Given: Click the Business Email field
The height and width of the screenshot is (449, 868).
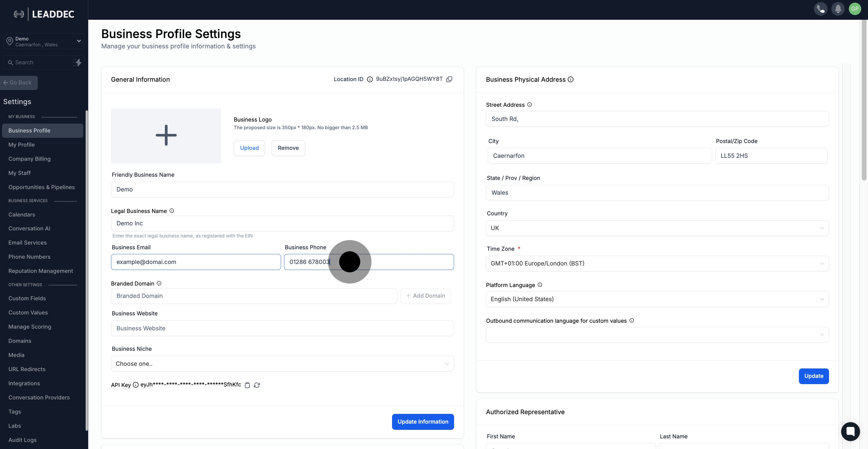Looking at the screenshot, I should click(x=196, y=262).
